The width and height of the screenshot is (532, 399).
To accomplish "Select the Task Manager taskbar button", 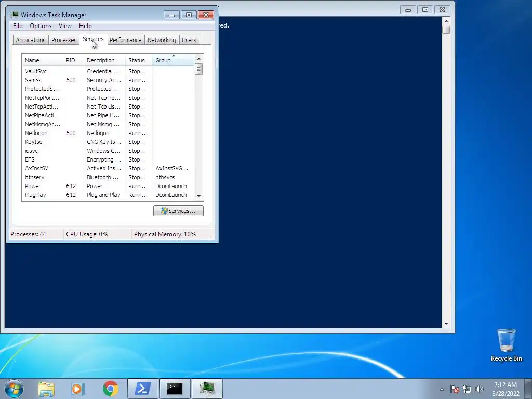I will tap(207, 389).
